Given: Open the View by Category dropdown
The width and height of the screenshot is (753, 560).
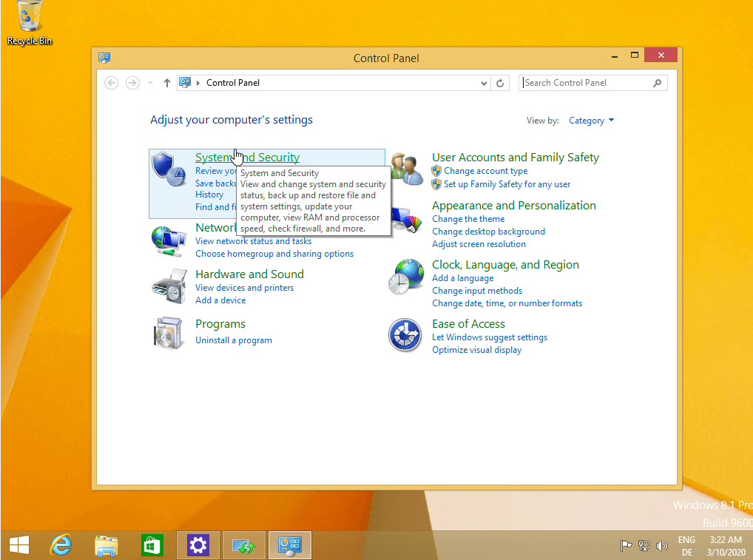Looking at the screenshot, I should pos(591,121).
